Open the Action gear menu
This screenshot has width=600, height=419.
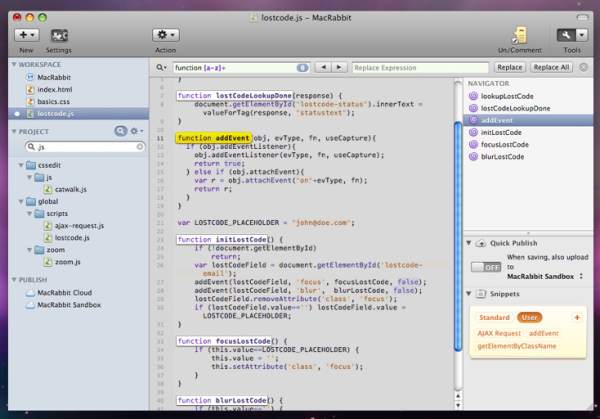pos(166,35)
